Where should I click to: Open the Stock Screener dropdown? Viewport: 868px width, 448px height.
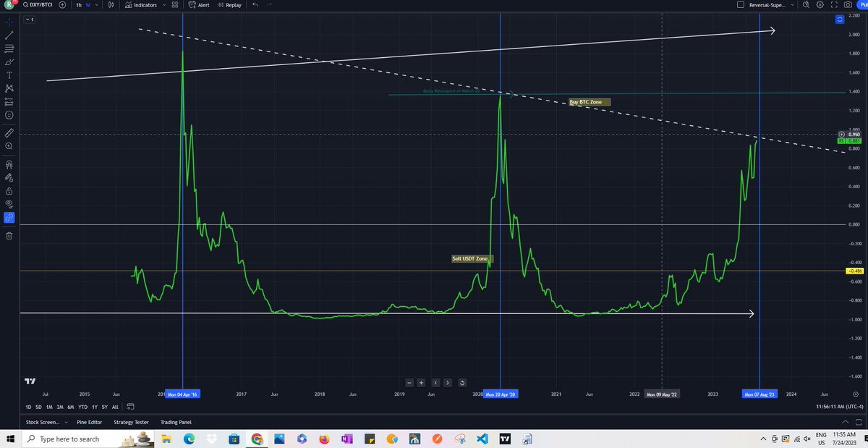[x=46, y=421]
